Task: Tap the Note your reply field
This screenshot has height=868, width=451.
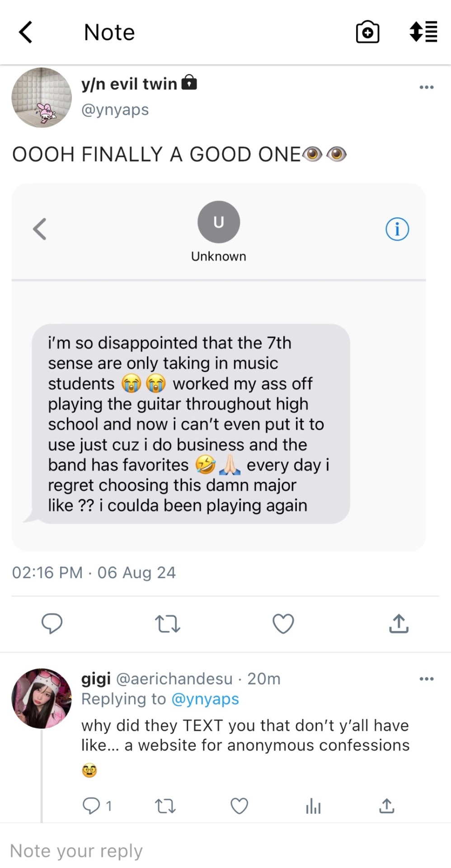Action: pos(181,850)
